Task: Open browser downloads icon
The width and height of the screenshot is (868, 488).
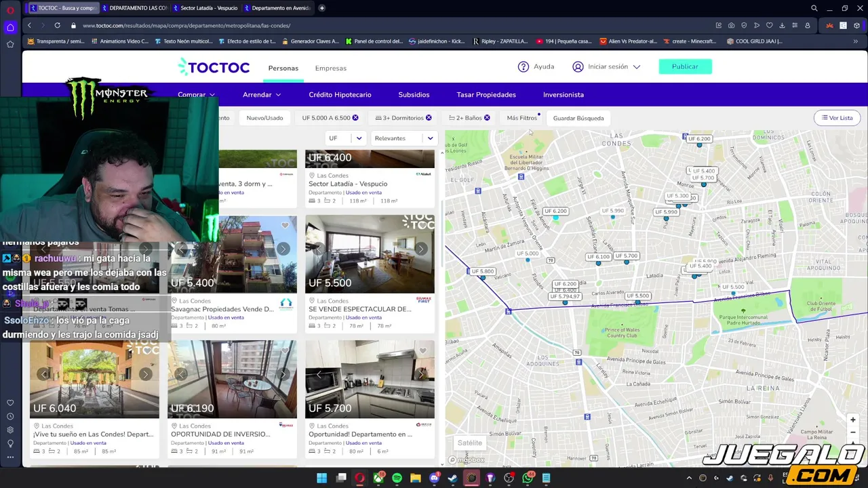Action: [x=782, y=26]
